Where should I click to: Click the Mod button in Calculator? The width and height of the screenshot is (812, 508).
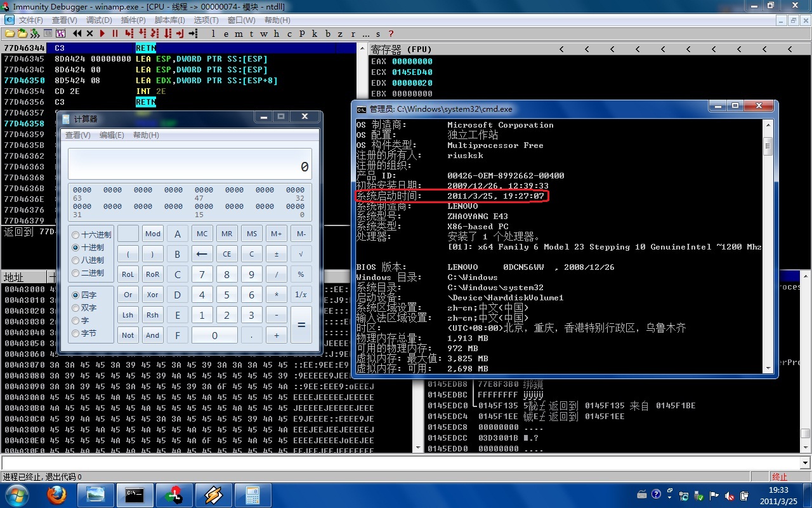pyautogui.click(x=153, y=234)
